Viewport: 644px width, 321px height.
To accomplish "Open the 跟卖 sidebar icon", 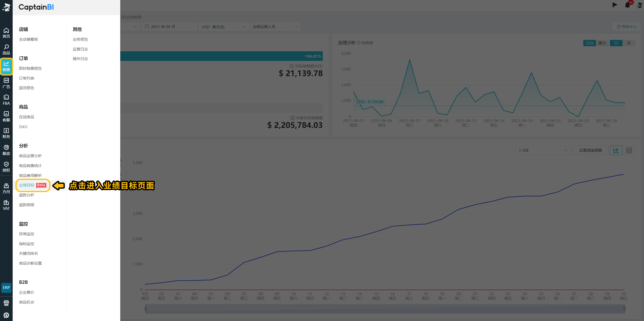I will [x=6, y=150].
